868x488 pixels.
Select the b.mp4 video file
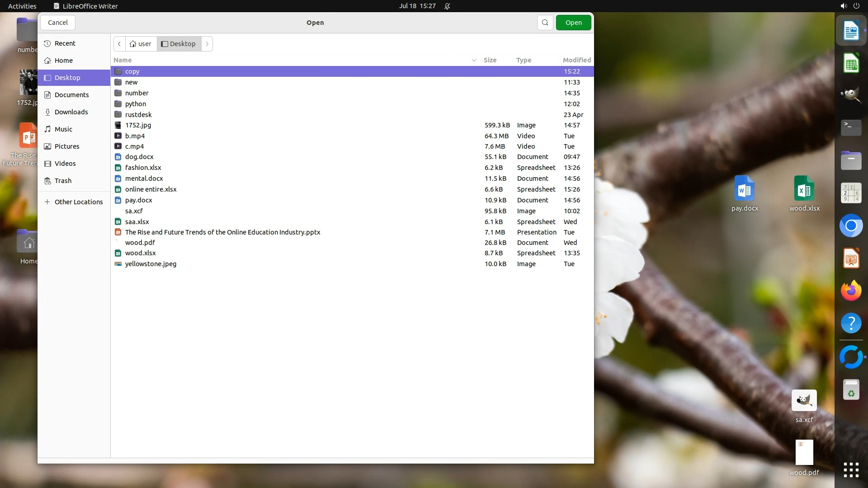pos(135,136)
